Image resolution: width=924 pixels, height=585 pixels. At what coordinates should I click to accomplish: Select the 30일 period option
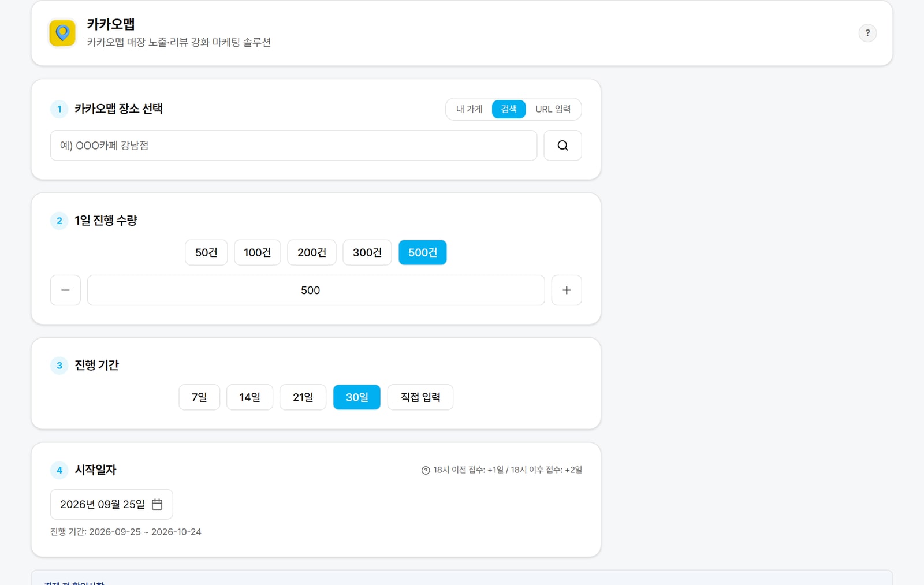coord(357,397)
